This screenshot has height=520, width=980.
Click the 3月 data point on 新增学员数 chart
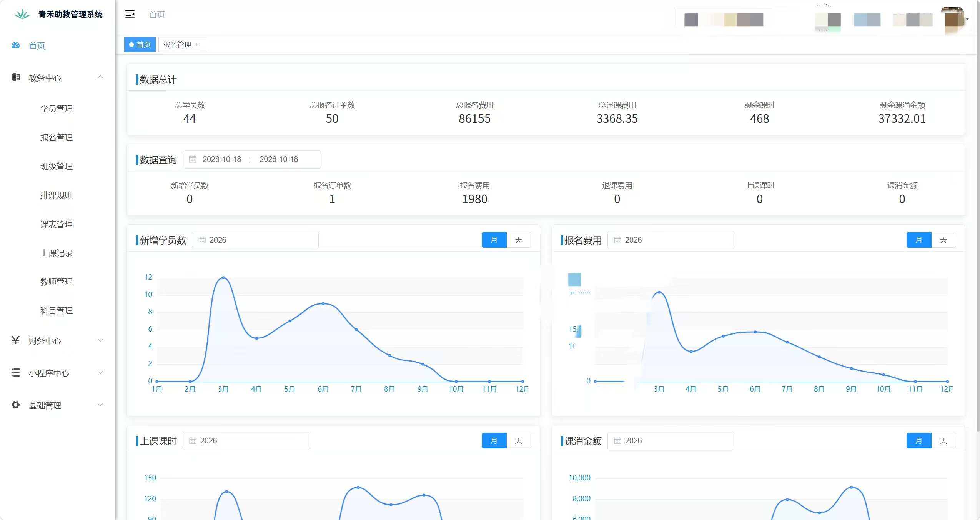[223, 278]
